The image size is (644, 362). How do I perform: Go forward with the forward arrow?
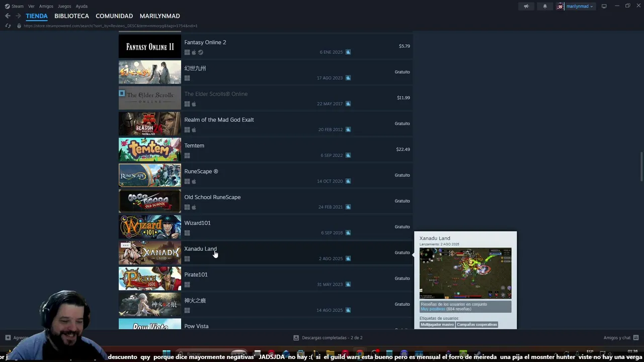click(x=18, y=16)
